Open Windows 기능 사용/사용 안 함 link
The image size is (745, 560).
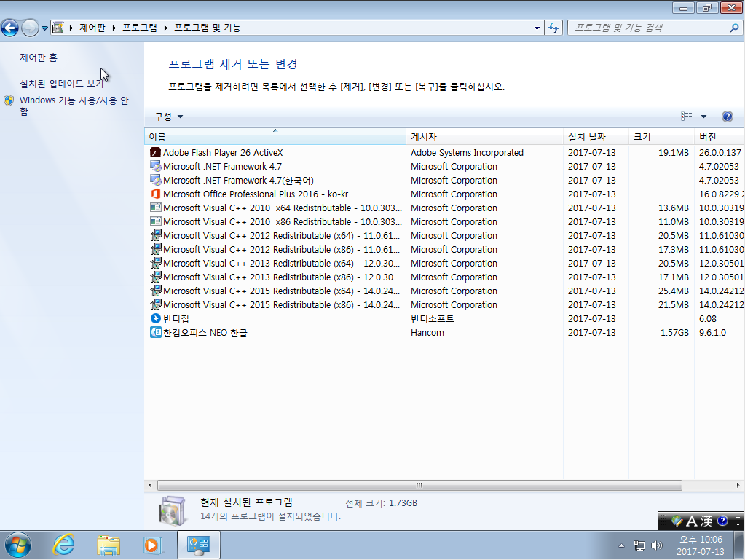pyautogui.click(x=74, y=106)
